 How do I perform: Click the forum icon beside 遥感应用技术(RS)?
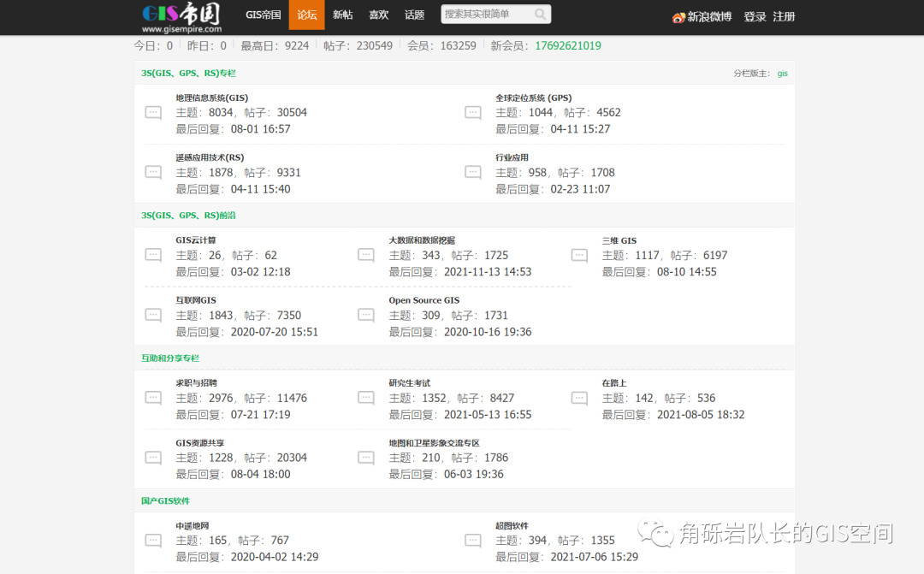click(x=153, y=172)
